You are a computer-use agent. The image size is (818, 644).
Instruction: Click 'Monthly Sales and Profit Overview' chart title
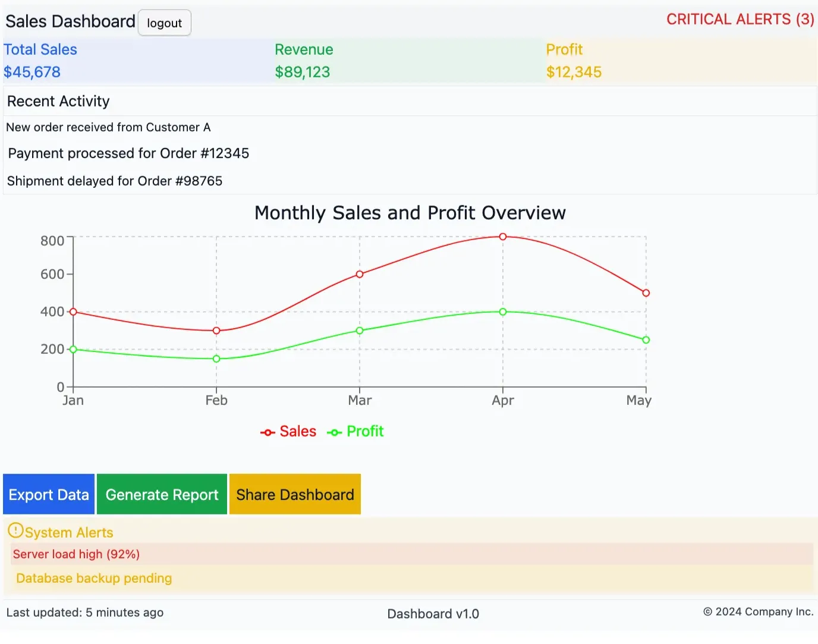tap(410, 213)
